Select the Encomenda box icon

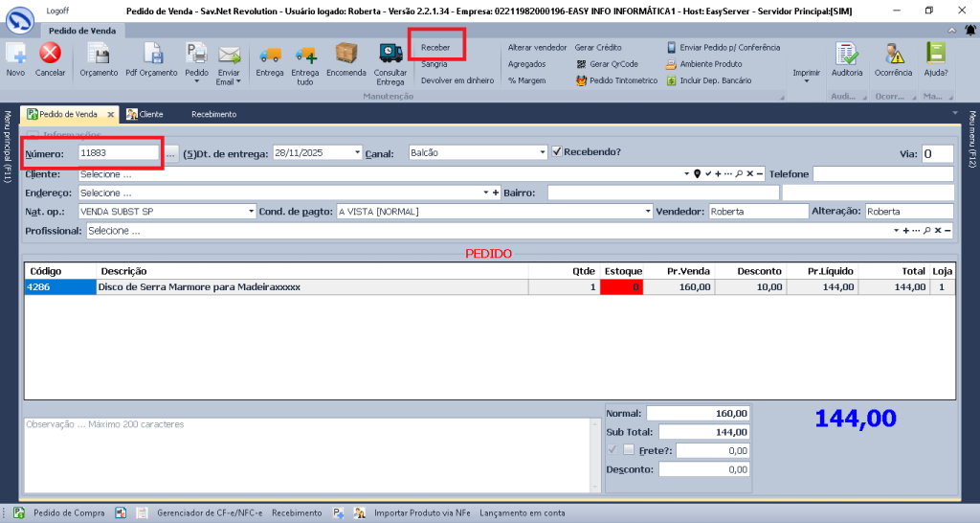point(345,54)
